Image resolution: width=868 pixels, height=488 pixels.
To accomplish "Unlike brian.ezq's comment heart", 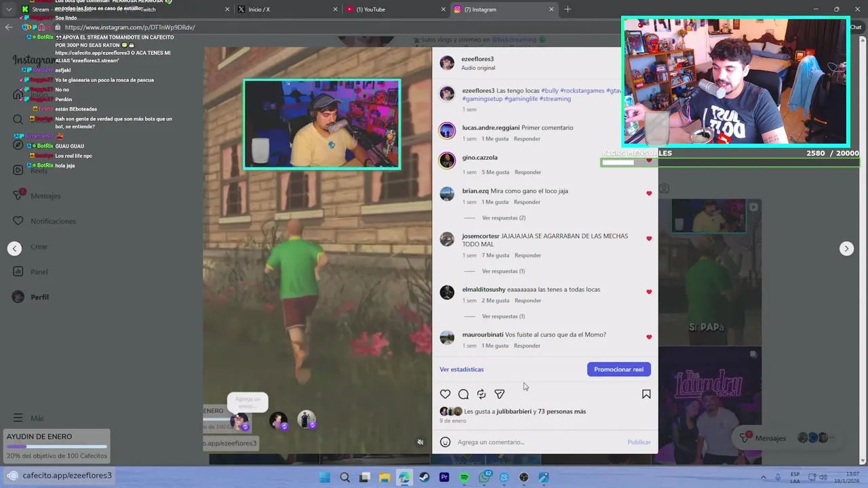I will 649,193.
